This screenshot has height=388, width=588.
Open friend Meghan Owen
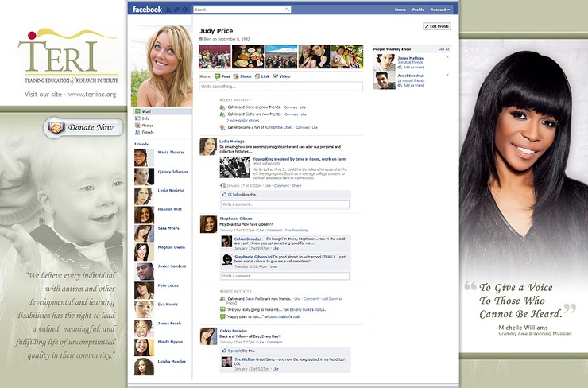point(171,247)
